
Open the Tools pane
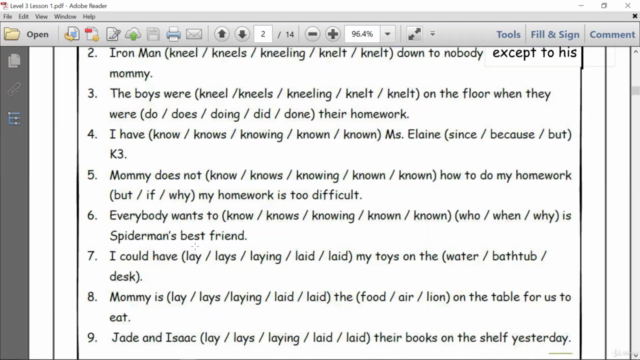(x=508, y=35)
